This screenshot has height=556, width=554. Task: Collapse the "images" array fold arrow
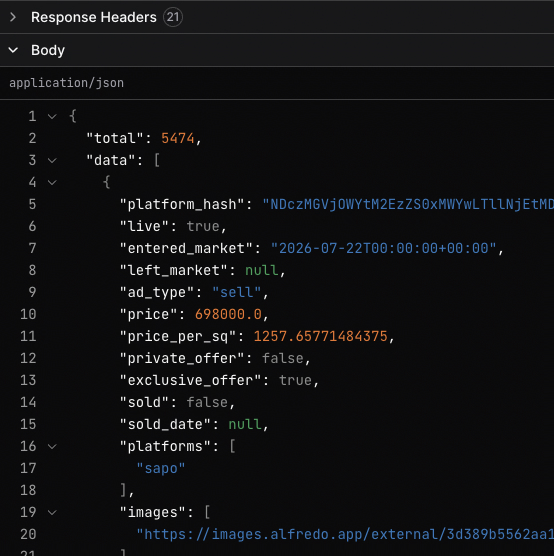pyautogui.click(x=52, y=512)
